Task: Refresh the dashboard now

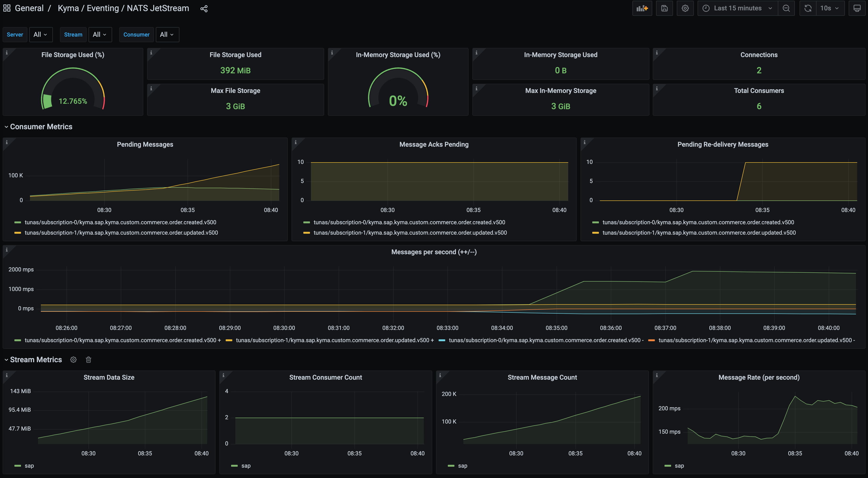Action: (808, 8)
